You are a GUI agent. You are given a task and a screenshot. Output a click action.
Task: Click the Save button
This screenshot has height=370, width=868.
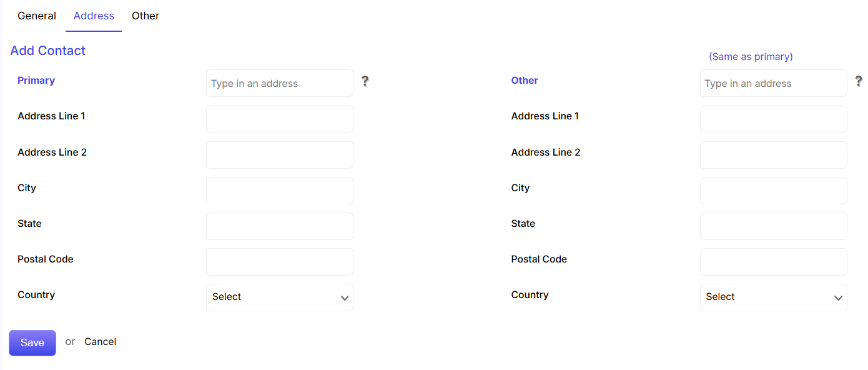pyautogui.click(x=32, y=343)
